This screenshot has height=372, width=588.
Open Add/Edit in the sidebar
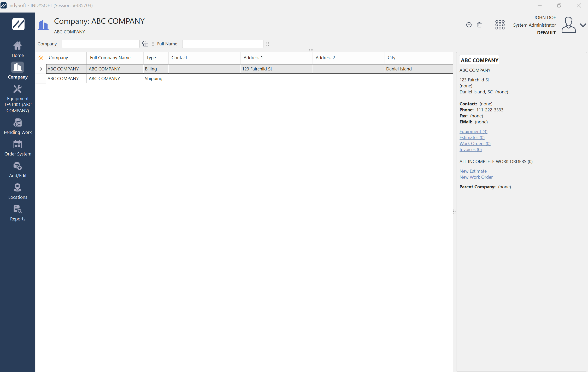(x=17, y=170)
